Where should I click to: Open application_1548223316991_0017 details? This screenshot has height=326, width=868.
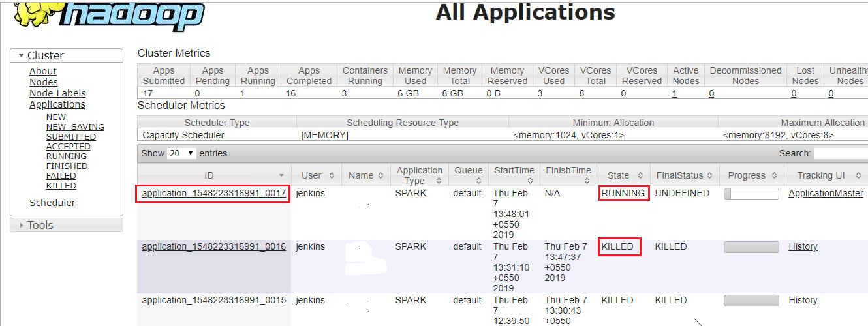(x=213, y=193)
